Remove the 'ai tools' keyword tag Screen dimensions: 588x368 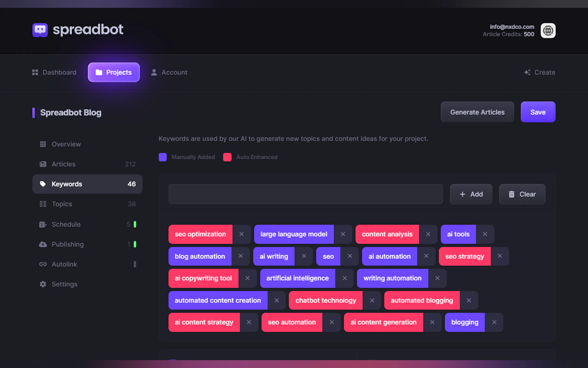(x=485, y=234)
